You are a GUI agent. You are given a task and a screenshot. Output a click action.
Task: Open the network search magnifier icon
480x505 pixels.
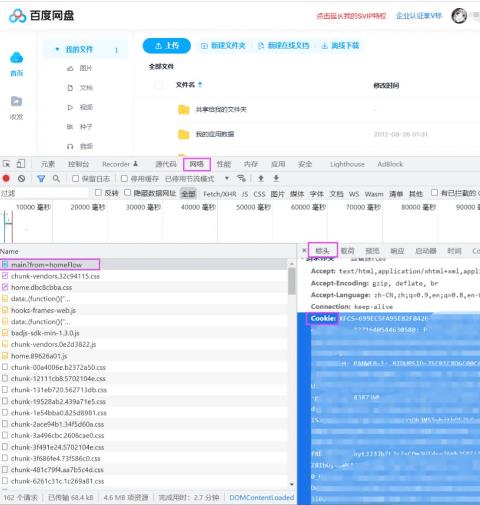click(56, 179)
